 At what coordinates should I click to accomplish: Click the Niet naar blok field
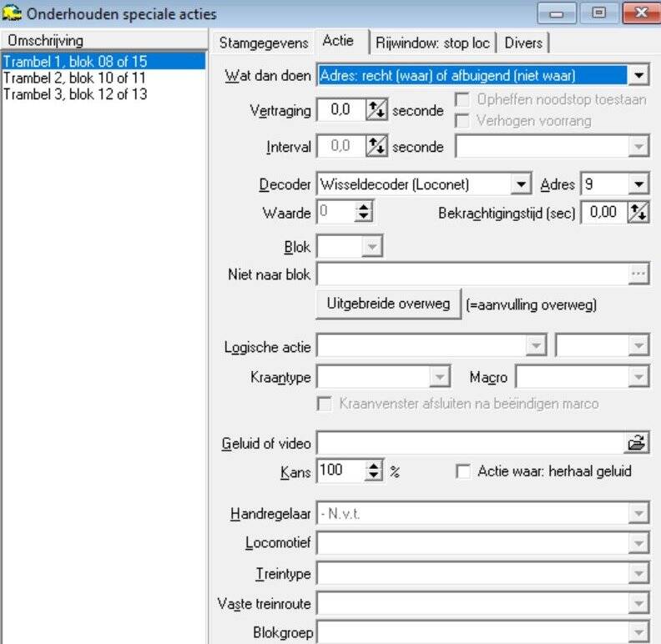tap(472, 274)
